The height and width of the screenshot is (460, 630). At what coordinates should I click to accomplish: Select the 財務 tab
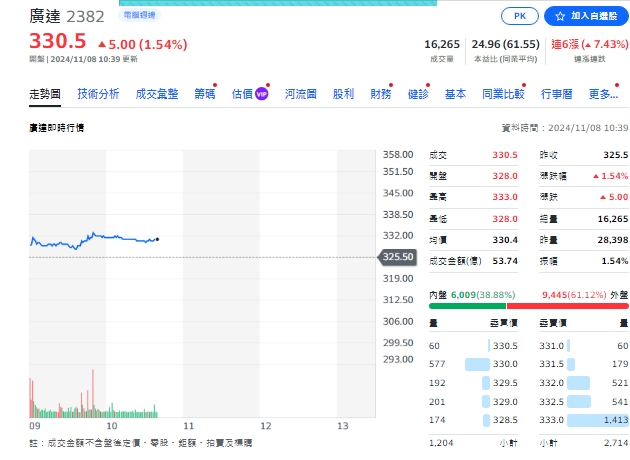click(x=380, y=94)
